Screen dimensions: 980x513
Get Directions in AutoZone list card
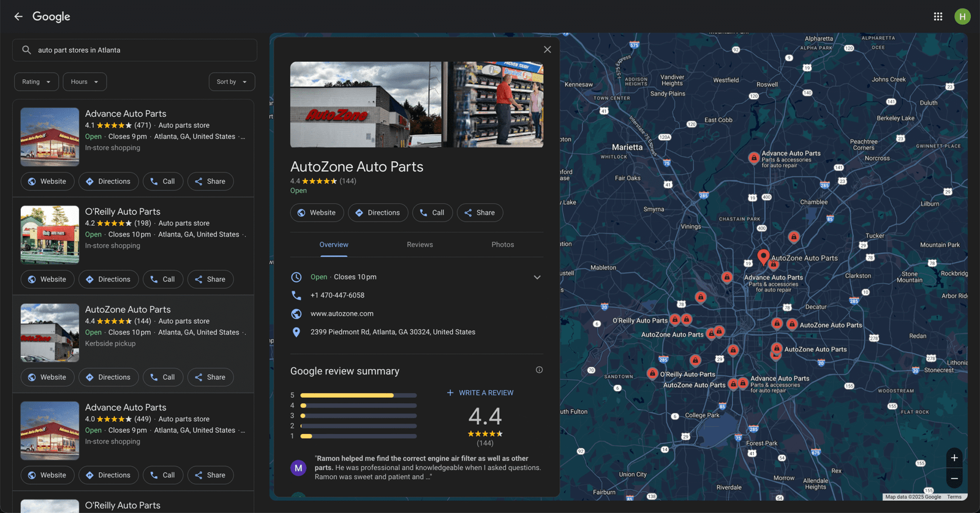coord(108,378)
